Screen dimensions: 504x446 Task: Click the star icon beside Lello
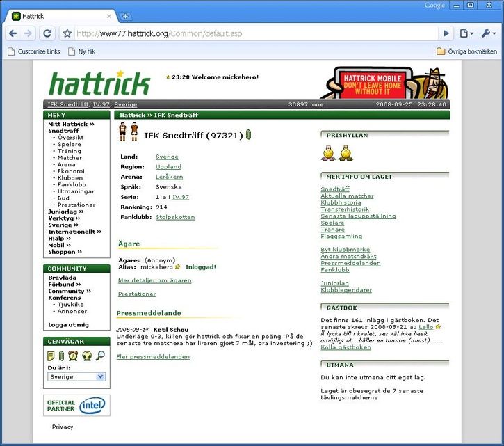(438, 327)
